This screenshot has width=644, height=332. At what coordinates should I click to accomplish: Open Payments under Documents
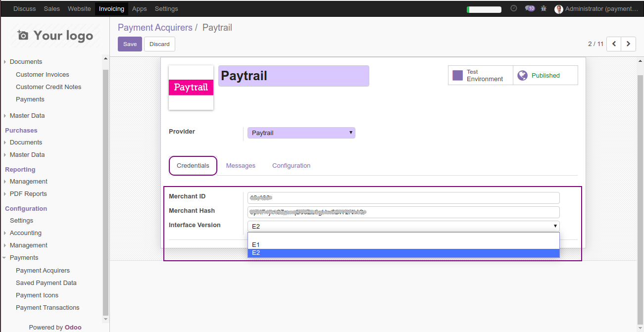click(x=30, y=99)
